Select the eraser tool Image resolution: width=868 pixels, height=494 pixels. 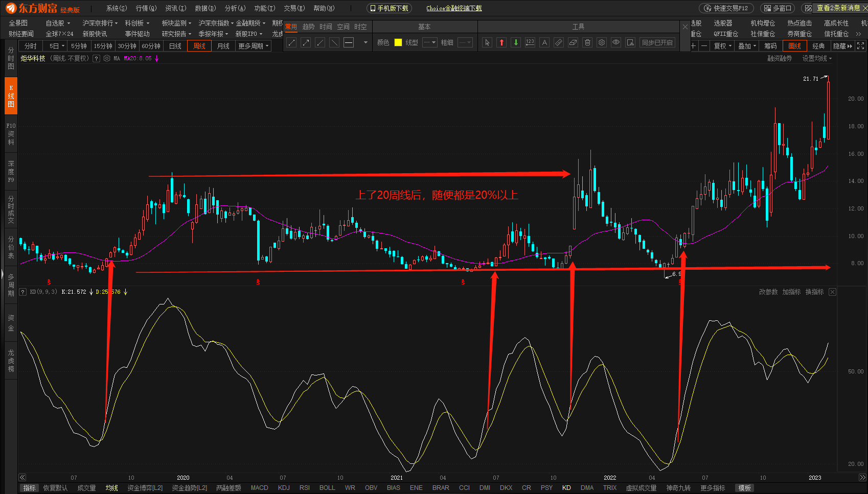pyautogui.click(x=573, y=42)
